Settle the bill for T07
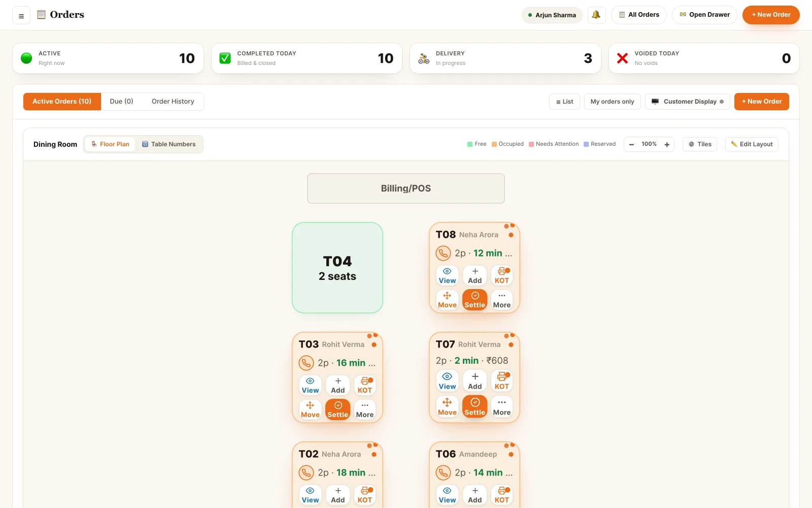812x508 pixels. click(x=475, y=407)
